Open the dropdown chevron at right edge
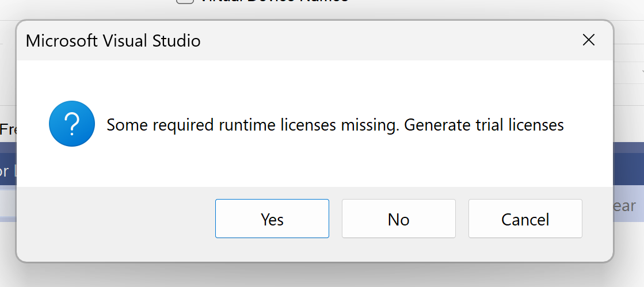Screen dimensions: 644x287 (x=642, y=72)
